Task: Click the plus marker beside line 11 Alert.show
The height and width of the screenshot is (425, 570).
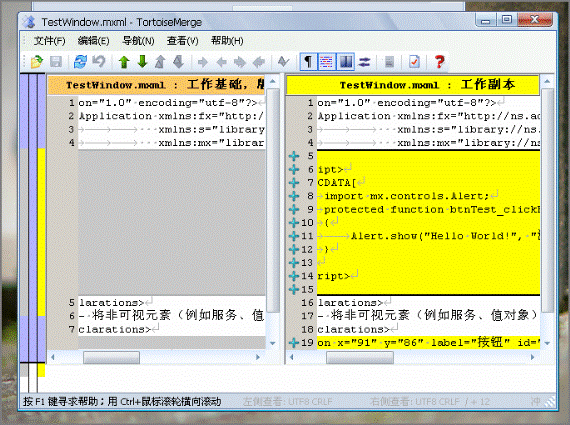Action: [294, 236]
